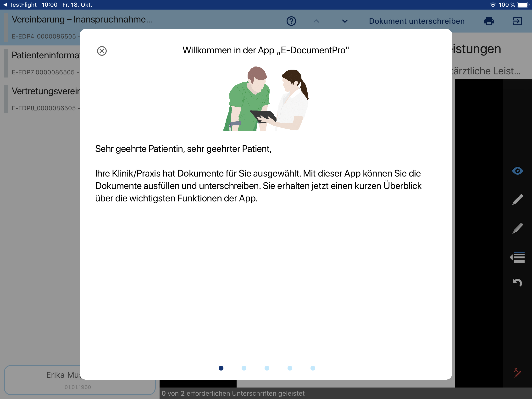The width and height of the screenshot is (532, 399).
Task: Jump to second onboarding page dot
Action: point(244,368)
